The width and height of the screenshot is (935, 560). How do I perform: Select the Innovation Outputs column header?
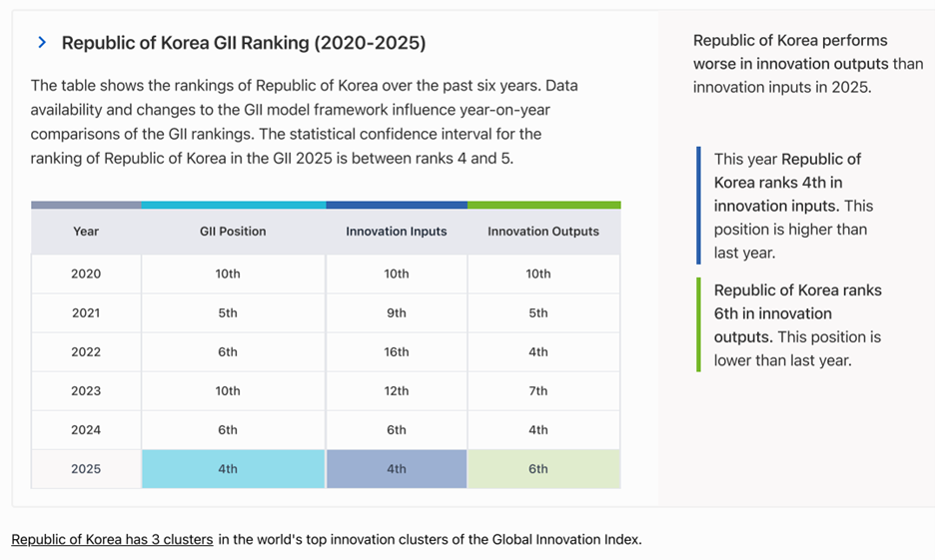[543, 232]
